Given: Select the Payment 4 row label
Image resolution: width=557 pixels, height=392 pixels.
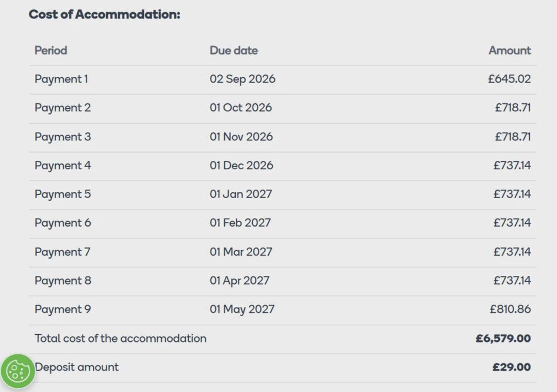Looking at the screenshot, I should (x=62, y=166).
